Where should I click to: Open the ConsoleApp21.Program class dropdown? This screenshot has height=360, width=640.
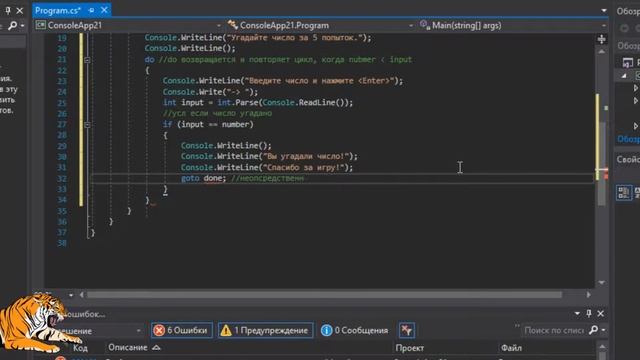(320, 25)
